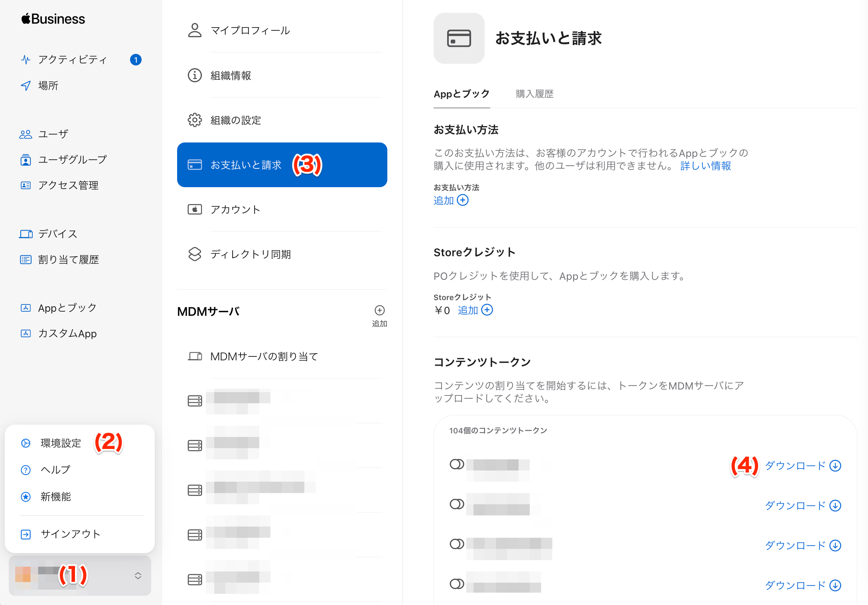This screenshot has height=605, width=868.
Task: Select the third MDM server icon
Action: coord(195,490)
